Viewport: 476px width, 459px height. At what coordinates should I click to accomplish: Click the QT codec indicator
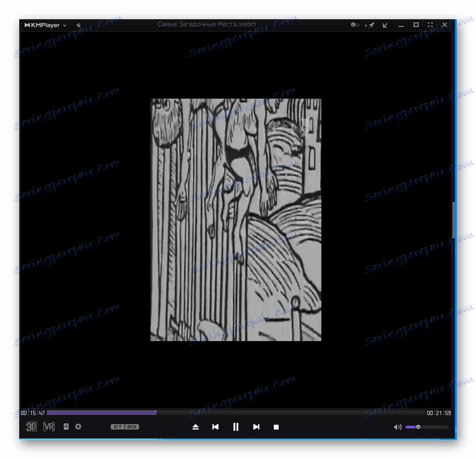coord(117,427)
